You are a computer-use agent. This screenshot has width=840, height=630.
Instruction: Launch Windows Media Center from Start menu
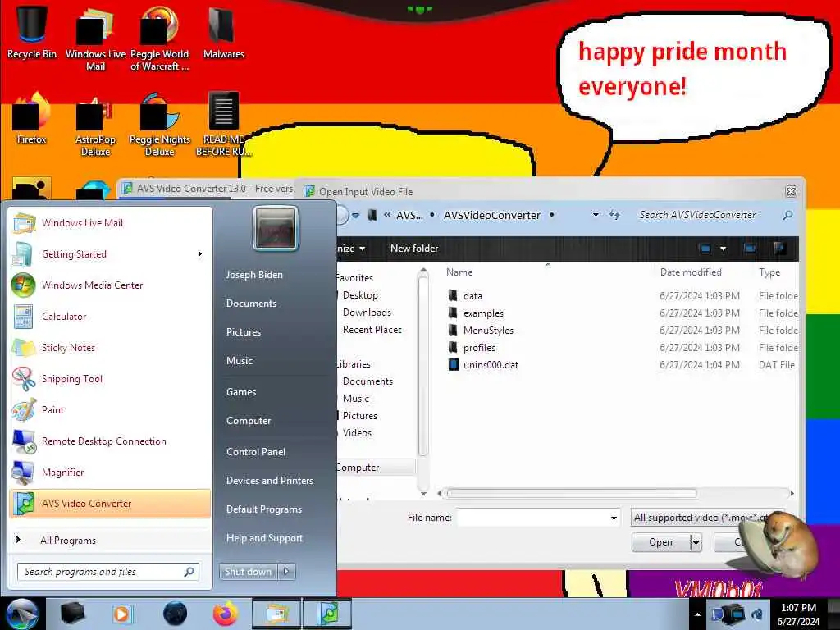point(111,285)
